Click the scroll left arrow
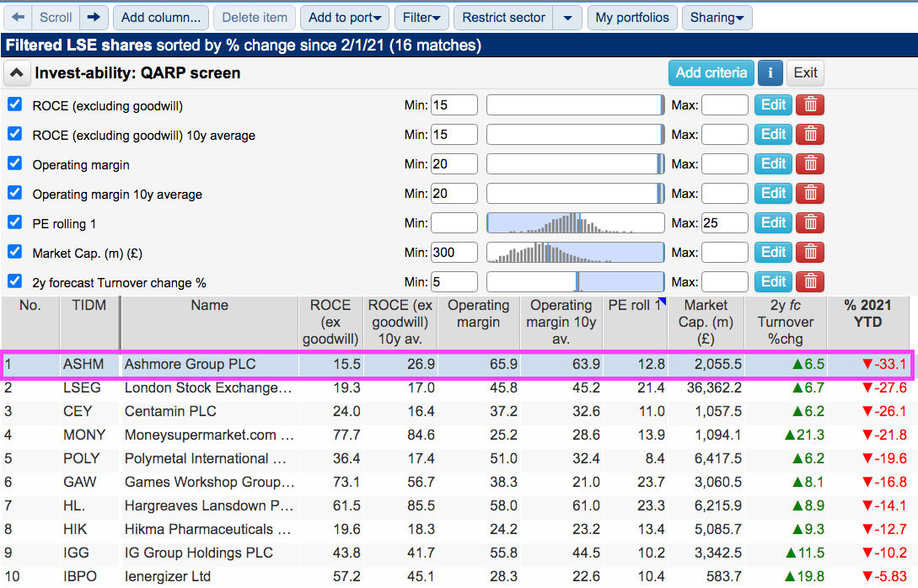 pyautogui.click(x=19, y=18)
